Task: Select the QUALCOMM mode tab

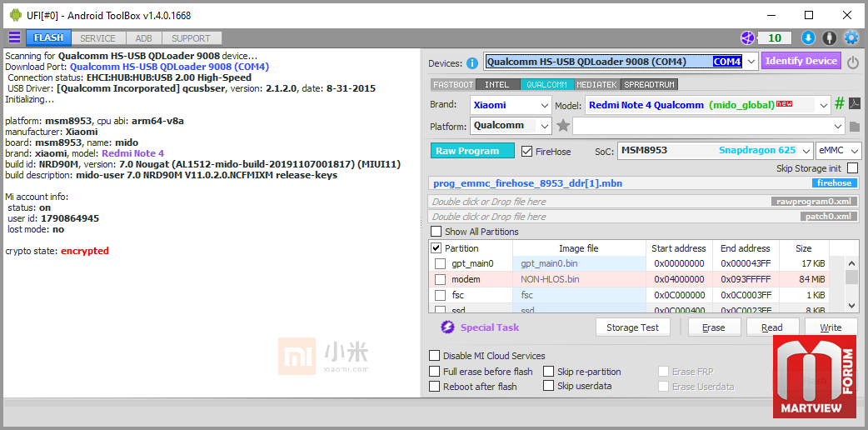Action: (x=547, y=85)
